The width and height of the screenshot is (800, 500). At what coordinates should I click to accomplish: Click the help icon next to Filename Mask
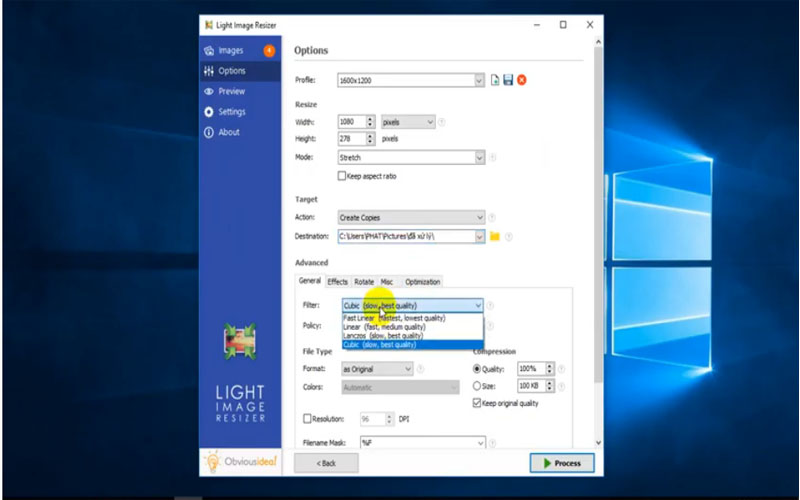tap(492, 443)
